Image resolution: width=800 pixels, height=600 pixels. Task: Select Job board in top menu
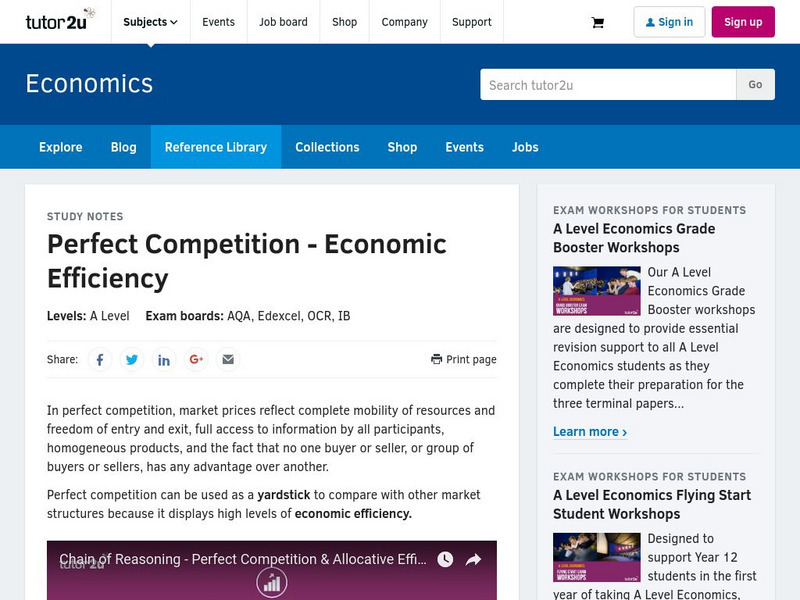(x=284, y=21)
